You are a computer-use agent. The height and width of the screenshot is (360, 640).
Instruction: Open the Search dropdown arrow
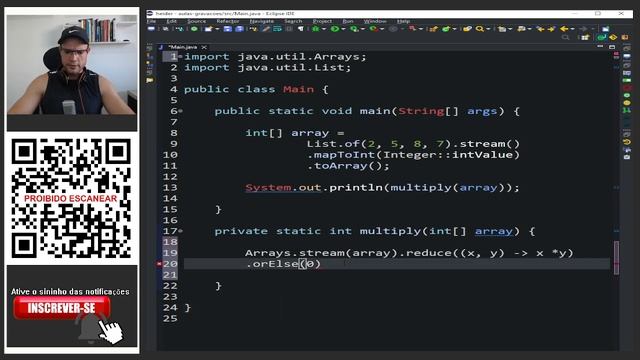pos(489,29)
